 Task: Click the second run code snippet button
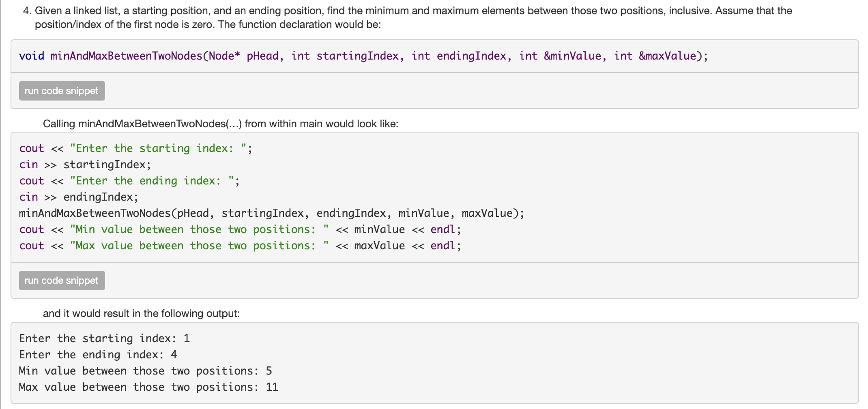(62, 280)
